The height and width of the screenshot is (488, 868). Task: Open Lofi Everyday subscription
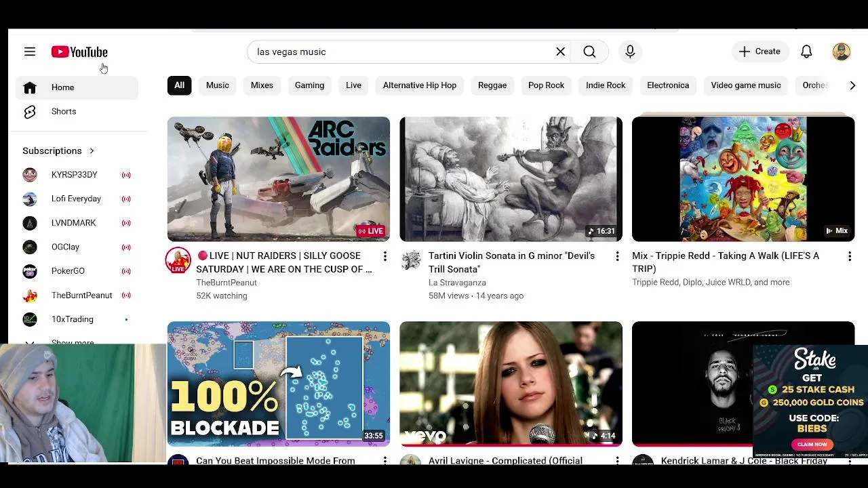(77, 199)
